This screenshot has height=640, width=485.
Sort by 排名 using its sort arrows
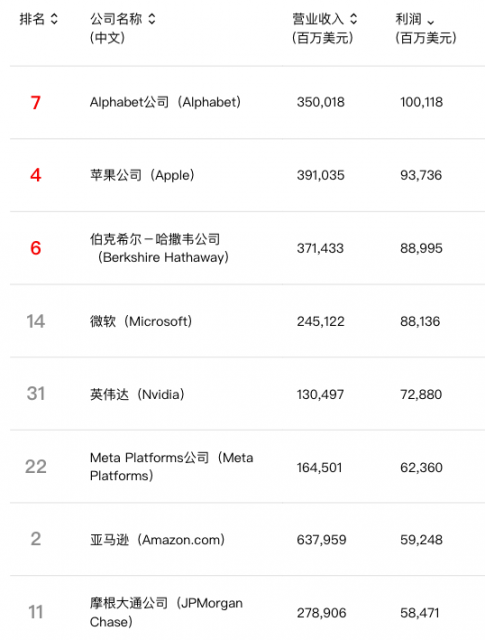pyautogui.click(x=54, y=19)
